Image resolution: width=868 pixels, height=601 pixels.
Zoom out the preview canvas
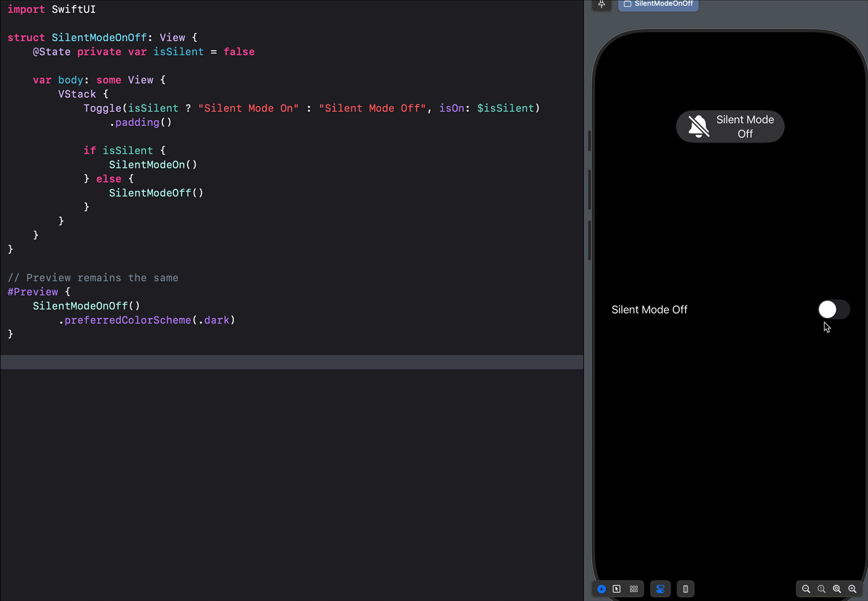(806, 589)
